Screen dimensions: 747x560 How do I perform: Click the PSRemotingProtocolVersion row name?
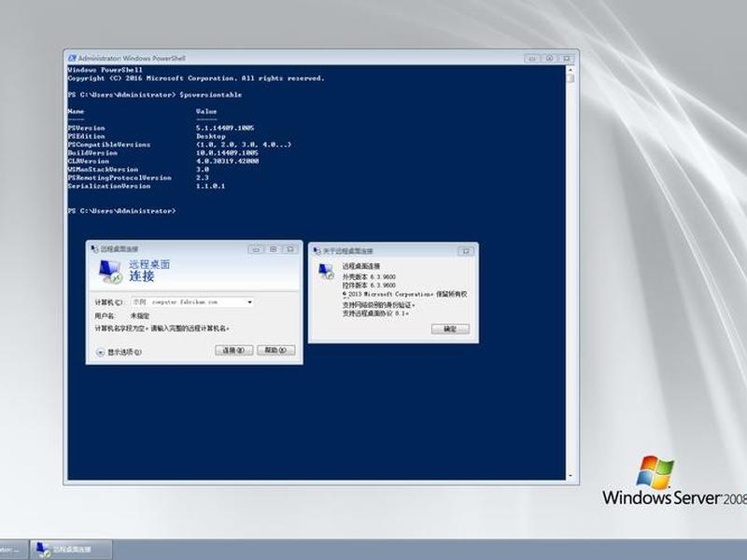tap(120, 177)
